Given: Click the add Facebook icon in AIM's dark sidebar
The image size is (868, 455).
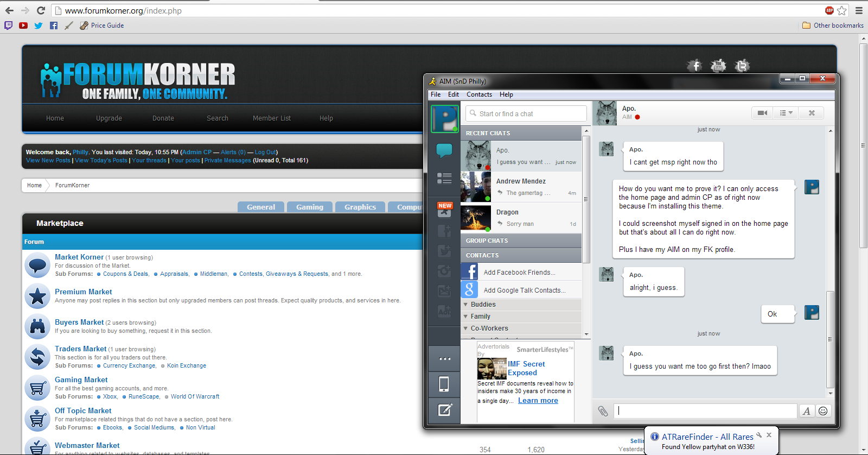Looking at the screenshot, I should point(444,231).
